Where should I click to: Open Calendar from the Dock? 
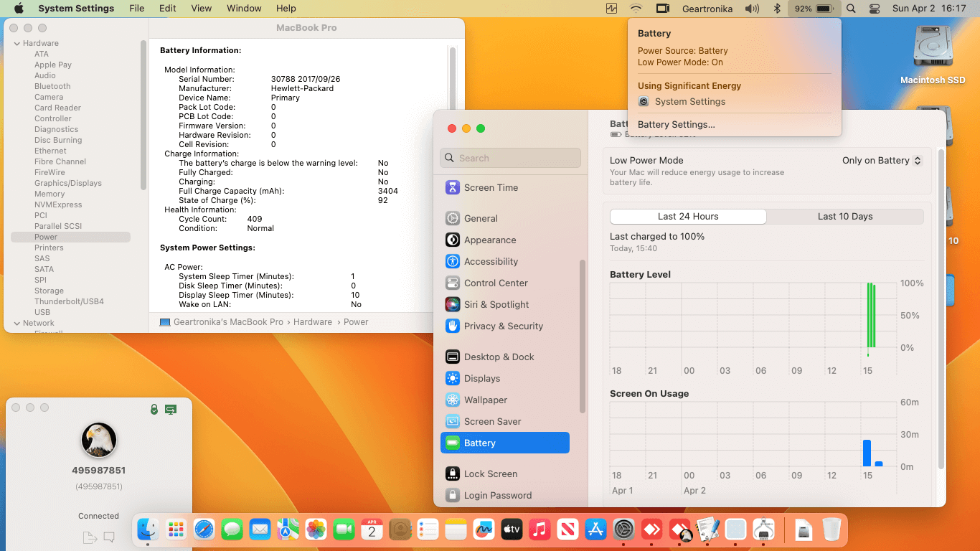point(372,530)
